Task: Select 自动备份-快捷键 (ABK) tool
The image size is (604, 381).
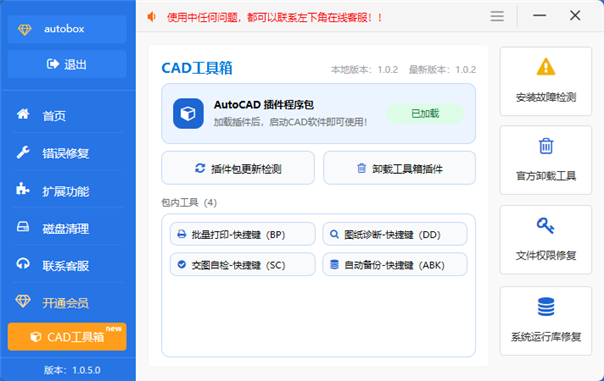Action: [x=395, y=264]
